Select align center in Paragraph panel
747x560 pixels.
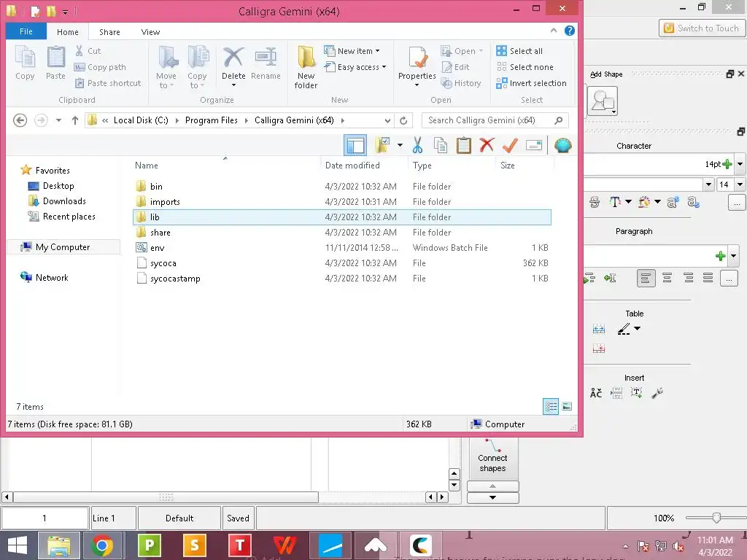[667, 278]
